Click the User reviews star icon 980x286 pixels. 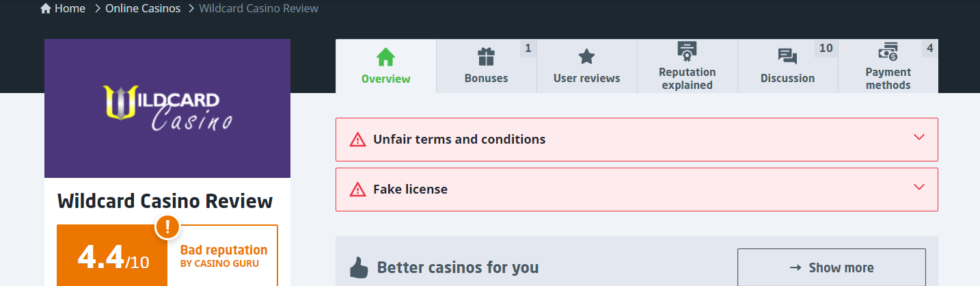[586, 56]
